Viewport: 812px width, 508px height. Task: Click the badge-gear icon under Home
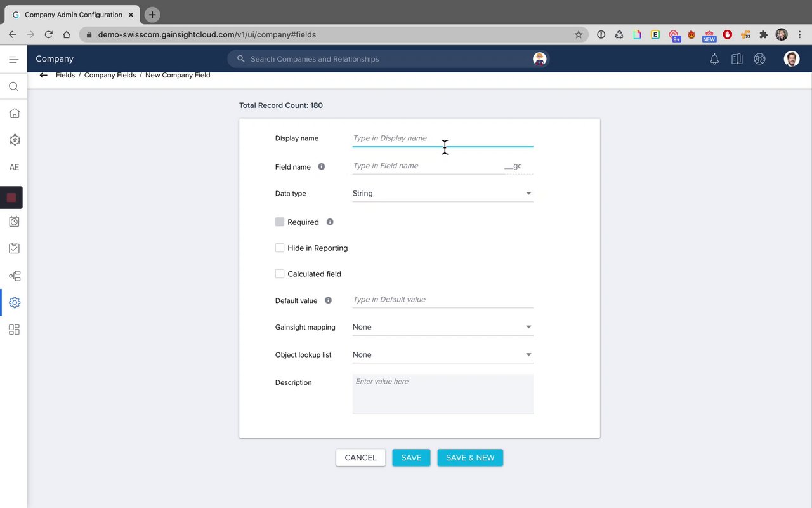pyautogui.click(x=14, y=140)
